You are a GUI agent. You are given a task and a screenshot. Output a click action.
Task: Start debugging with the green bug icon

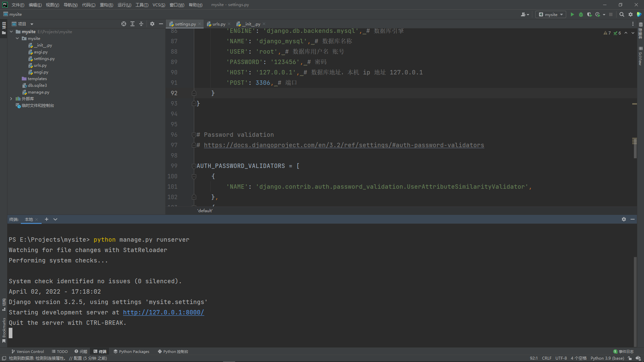581,14
